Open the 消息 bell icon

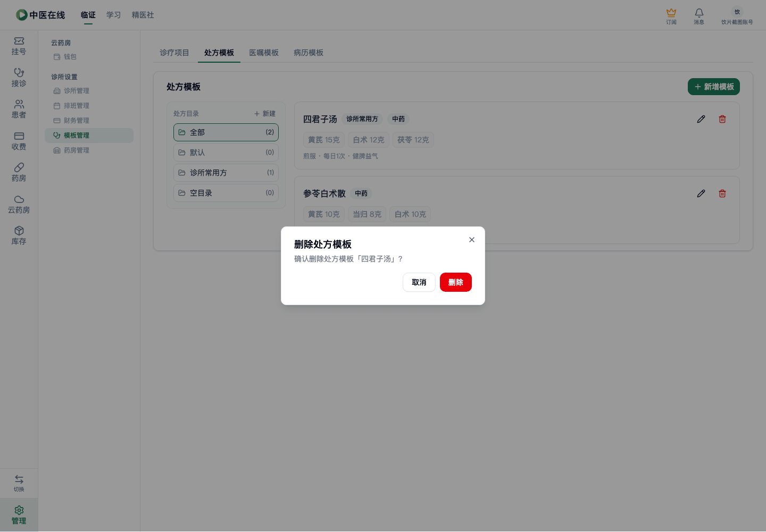[x=699, y=16]
